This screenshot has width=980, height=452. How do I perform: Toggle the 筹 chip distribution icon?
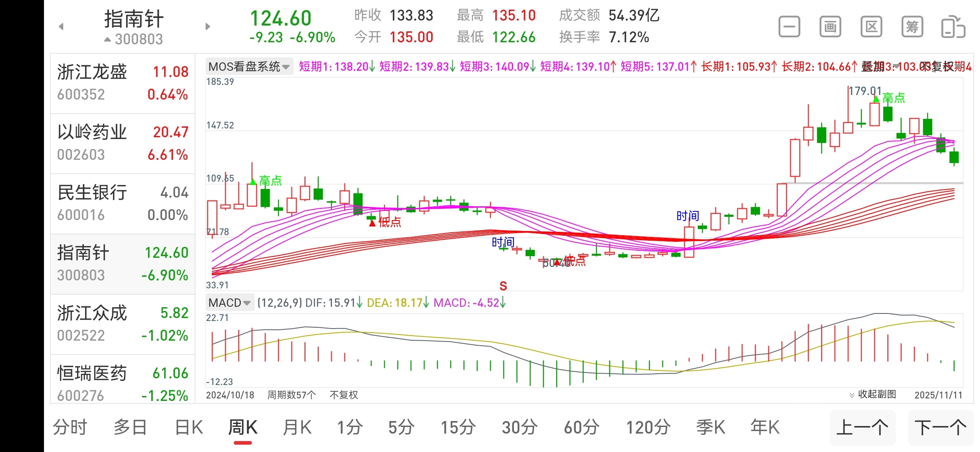point(912,27)
